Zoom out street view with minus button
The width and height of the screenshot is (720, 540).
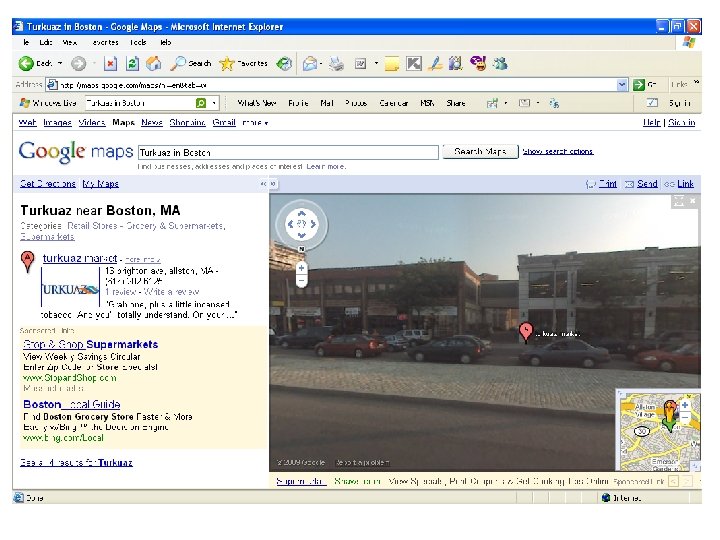pyautogui.click(x=301, y=281)
